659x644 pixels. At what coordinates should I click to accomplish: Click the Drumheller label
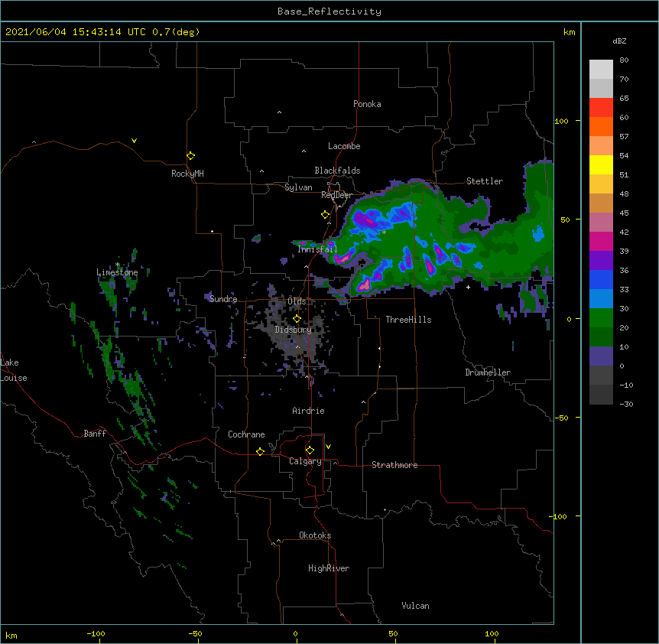pos(488,372)
